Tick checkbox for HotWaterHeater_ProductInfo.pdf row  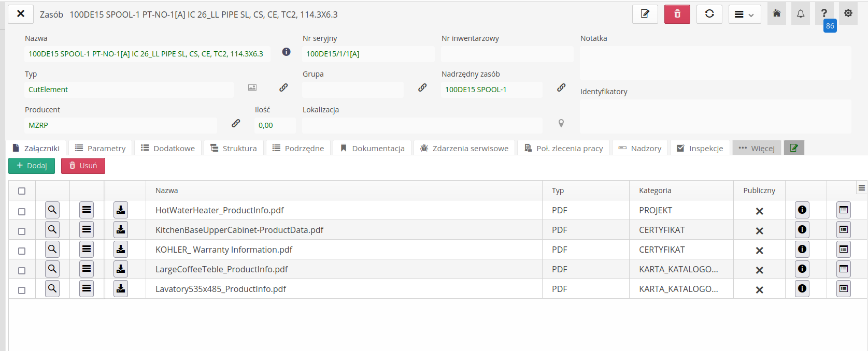[x=22, y=211]
